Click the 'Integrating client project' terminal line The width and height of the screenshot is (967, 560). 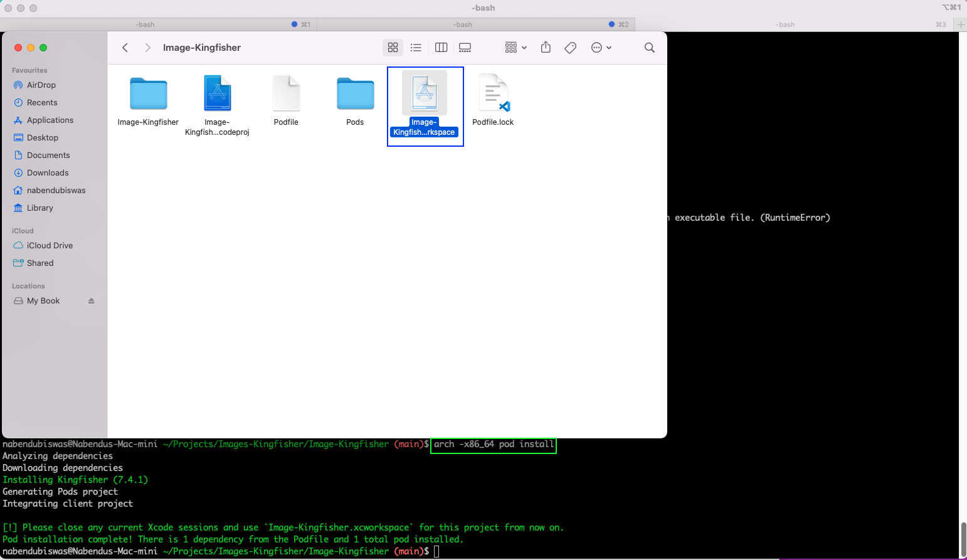tap(68, 504)
